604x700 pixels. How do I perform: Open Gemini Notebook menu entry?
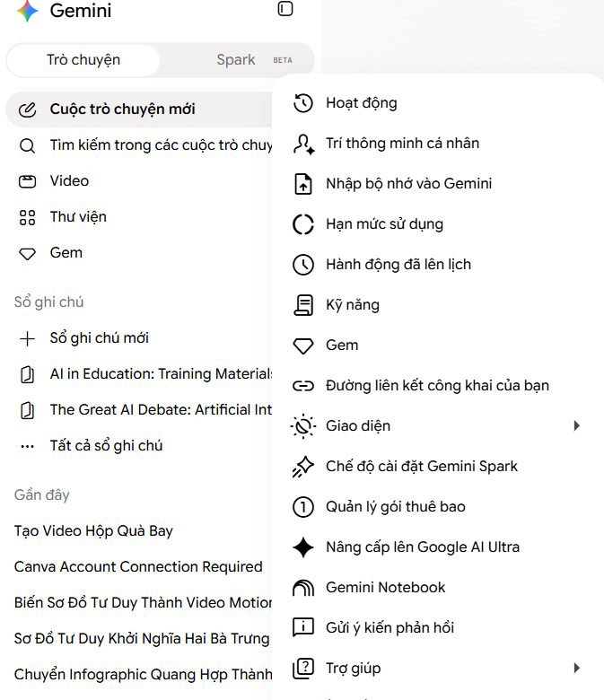click(437, 588)
